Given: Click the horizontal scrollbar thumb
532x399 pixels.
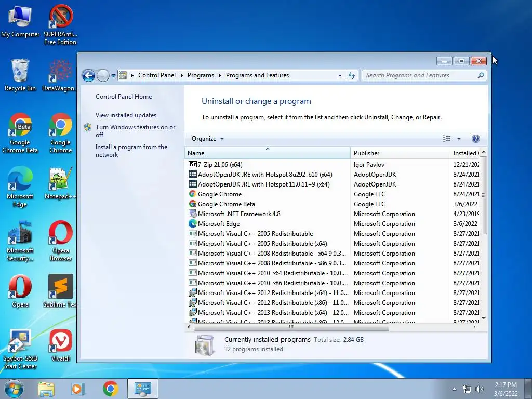Looking at the screenshot, I should click(x=291, y=327).
